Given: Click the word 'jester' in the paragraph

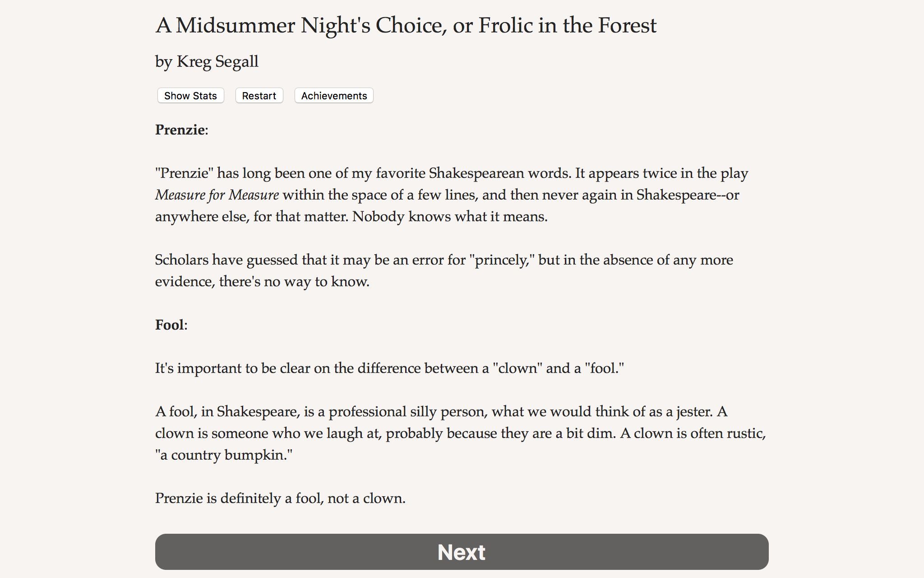Looking at the screenshot, I should [693, 412].
